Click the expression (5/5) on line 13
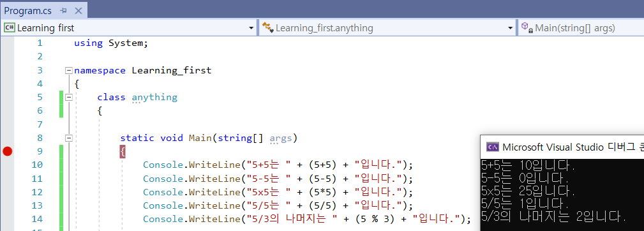This screenshot has height=231, width=644. pyautogui.click(x=323, y=205)
